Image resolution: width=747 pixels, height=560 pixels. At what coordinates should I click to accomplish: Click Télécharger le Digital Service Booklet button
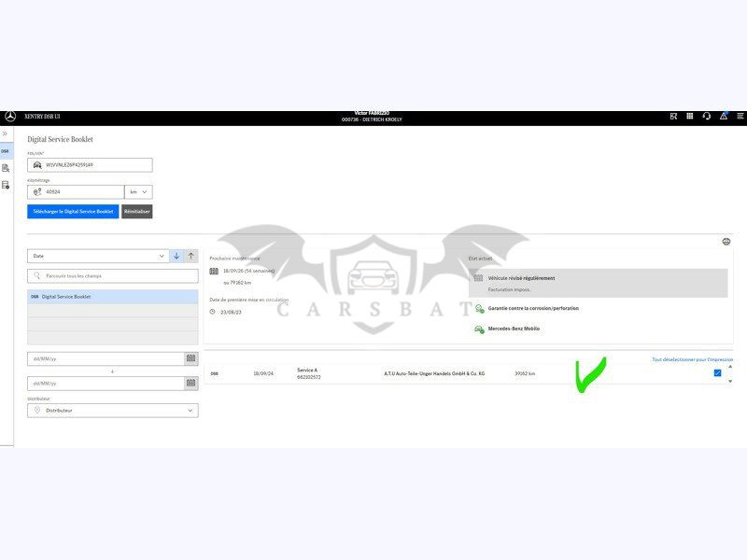73,212
